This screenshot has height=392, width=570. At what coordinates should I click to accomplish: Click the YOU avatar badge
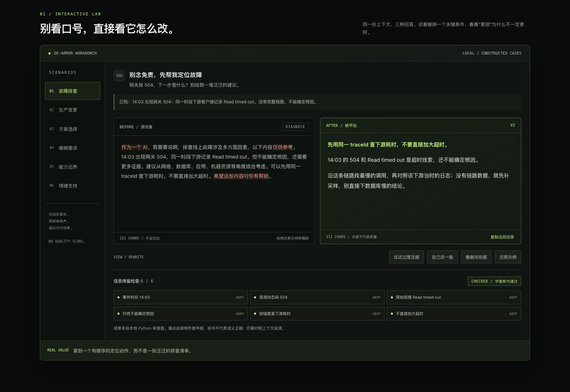[x=119, y=76]
